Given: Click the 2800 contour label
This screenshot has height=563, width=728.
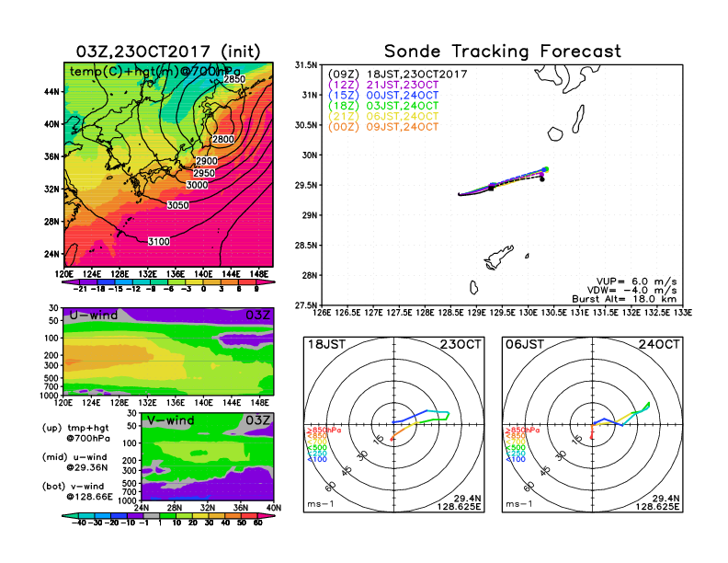Looking at the screenshot, I should point(223,139).
